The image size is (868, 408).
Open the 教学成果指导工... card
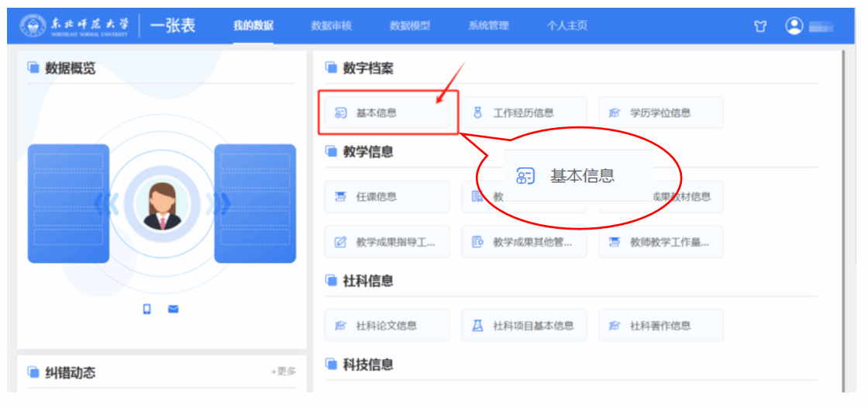(x=387, y=242)
